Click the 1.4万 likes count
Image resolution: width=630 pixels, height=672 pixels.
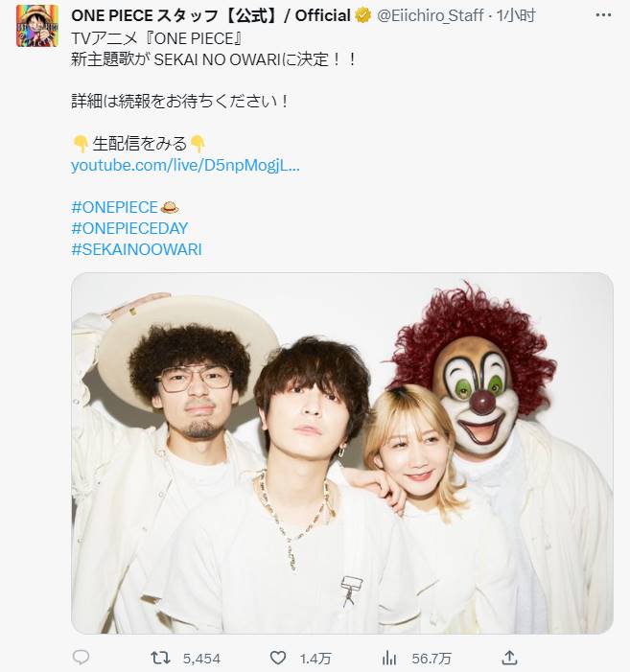tap(315, 659)
